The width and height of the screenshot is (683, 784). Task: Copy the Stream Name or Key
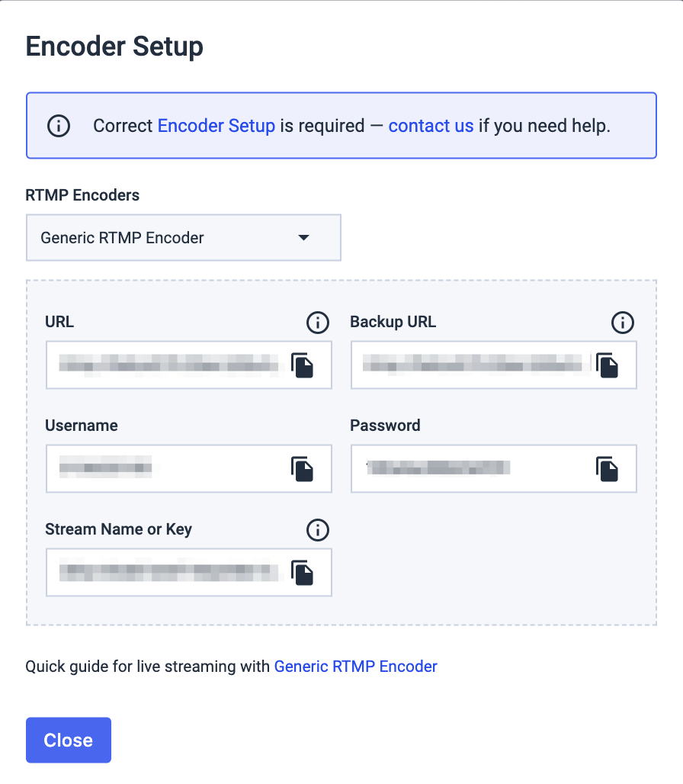[303, 573]
